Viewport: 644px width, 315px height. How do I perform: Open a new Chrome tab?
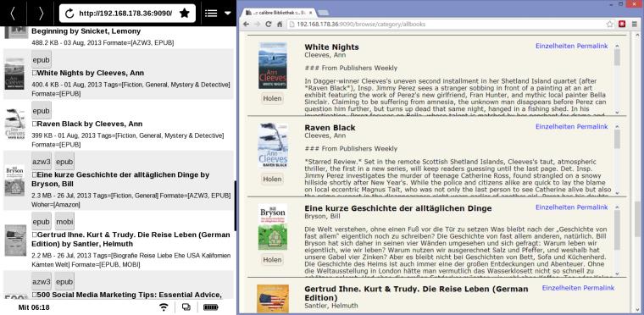[x=323, y=13]
